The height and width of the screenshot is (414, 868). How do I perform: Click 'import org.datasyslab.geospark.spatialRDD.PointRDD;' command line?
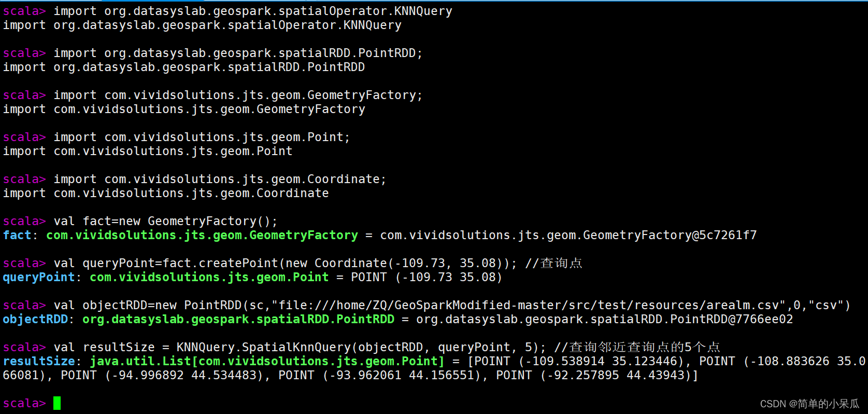(x=238, y=53)
